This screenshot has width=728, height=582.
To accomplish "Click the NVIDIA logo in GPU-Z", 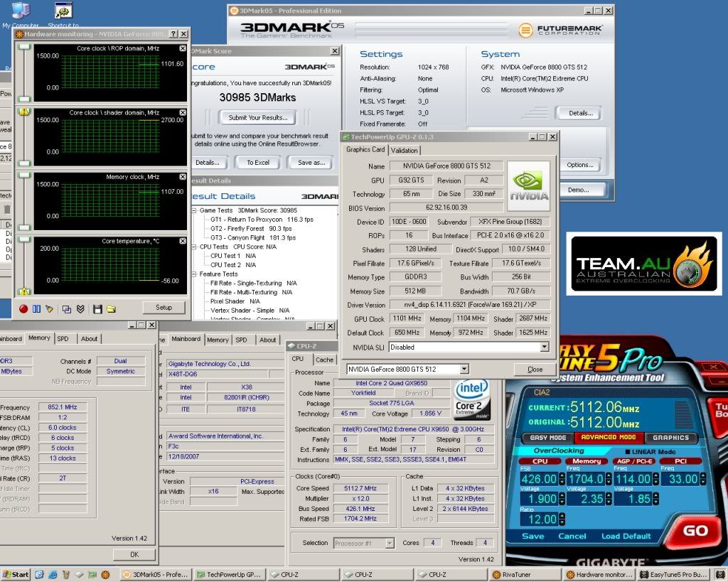I will [529, 185].
